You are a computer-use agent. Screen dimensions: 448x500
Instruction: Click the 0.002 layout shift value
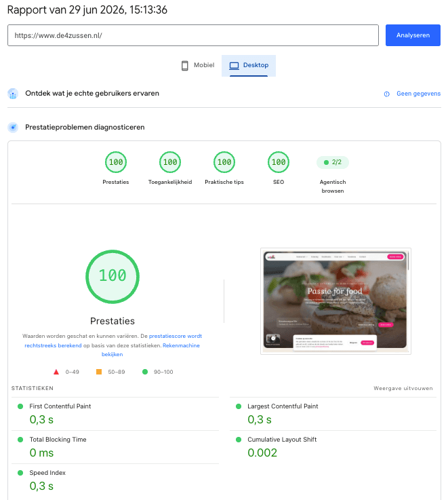tap(262, 453)
